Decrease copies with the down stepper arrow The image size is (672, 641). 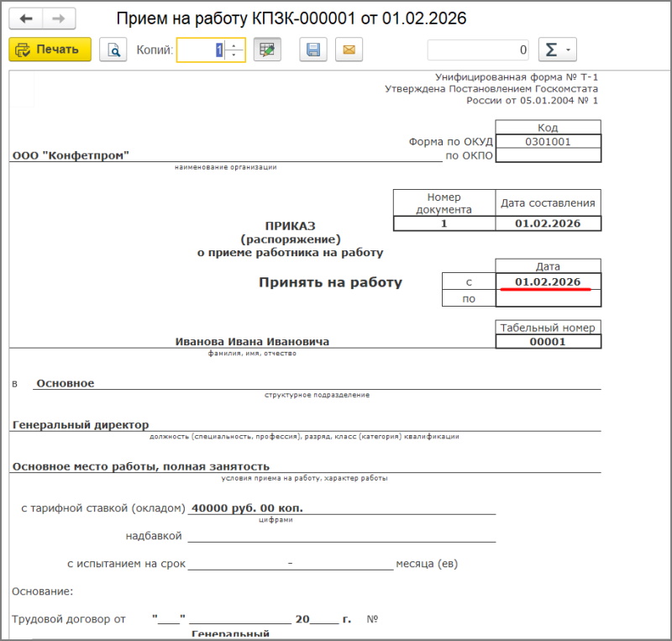pos(235,55)
